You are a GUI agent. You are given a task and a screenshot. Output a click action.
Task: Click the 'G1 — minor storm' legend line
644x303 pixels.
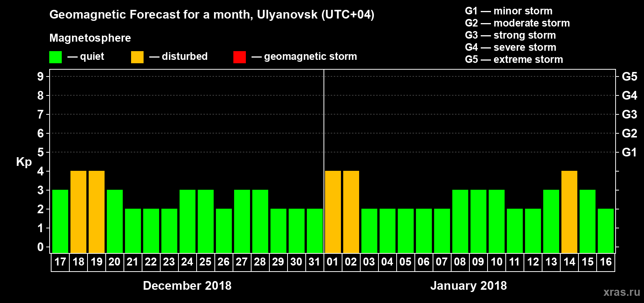pos(509,11)
